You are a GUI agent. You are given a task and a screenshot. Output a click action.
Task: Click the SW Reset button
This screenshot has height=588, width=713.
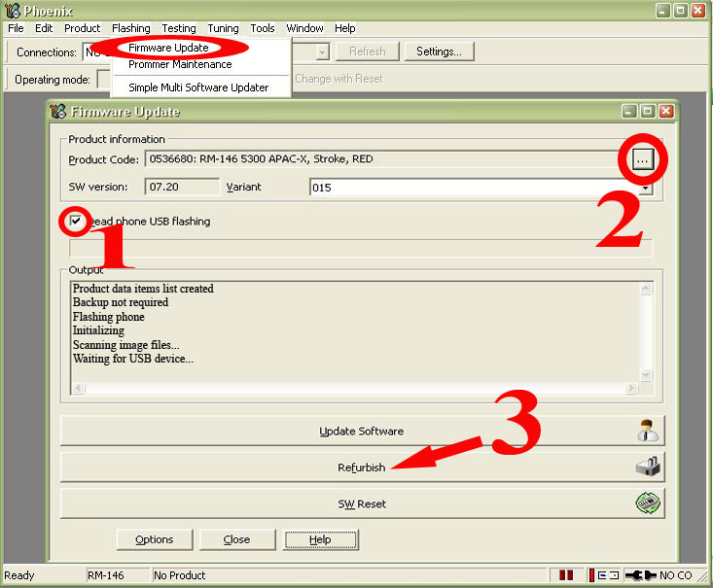click(x=362, y=503)
